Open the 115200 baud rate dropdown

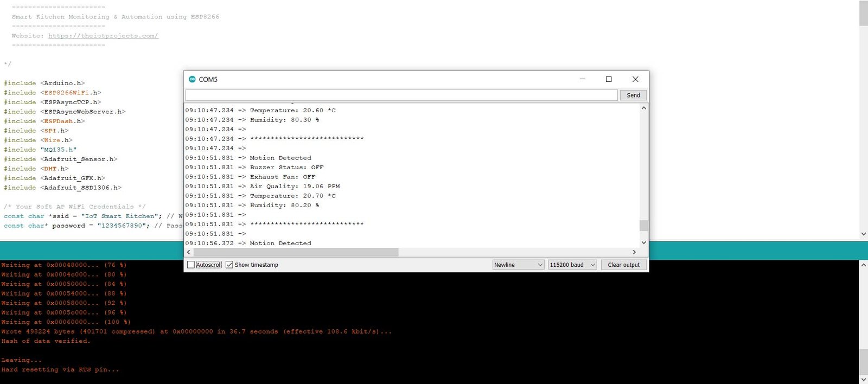pos(572,265)
